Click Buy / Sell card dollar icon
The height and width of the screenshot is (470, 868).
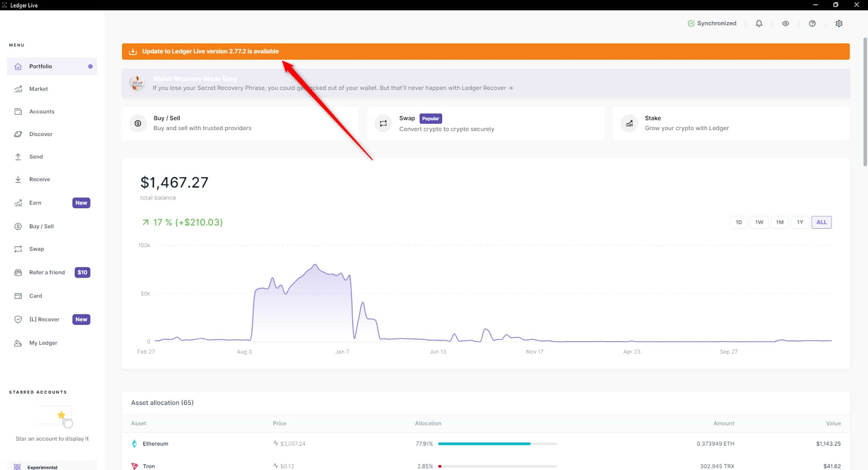(x=138, y=124)
